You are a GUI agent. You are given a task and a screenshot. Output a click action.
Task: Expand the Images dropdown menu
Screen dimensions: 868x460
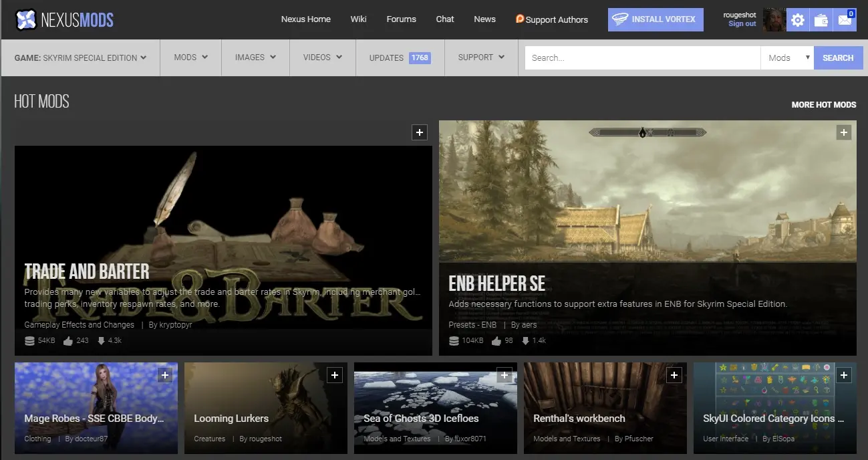[255, 57]
